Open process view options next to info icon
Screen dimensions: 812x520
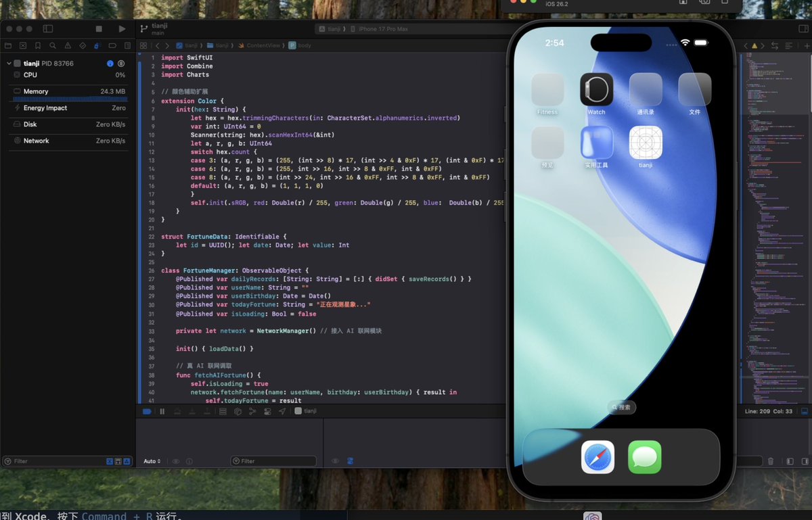click(122, 64)
